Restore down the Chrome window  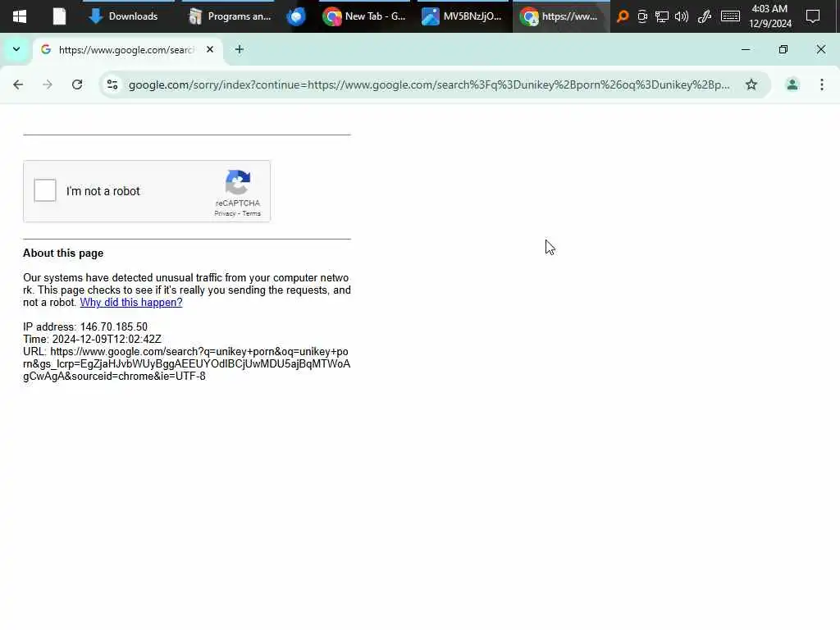pyautogui.click(x=783, y=49)
